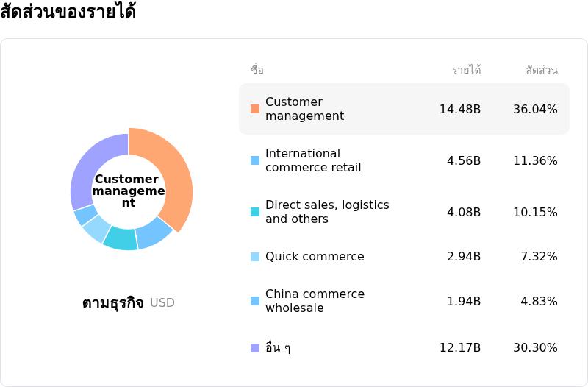Select the อื่น ๆ row label
The width and height of the screenshot is (588, 387).
tap(278, 348)
